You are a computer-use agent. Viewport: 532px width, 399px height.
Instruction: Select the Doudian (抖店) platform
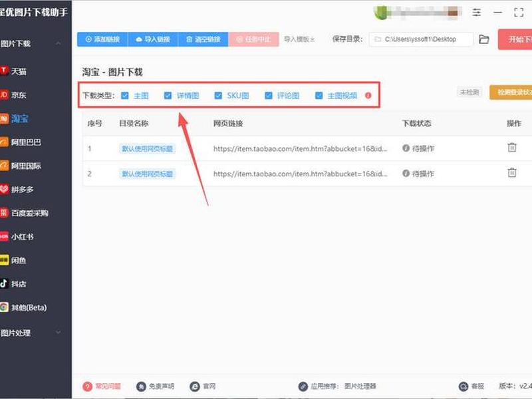(x=13, y=284)
